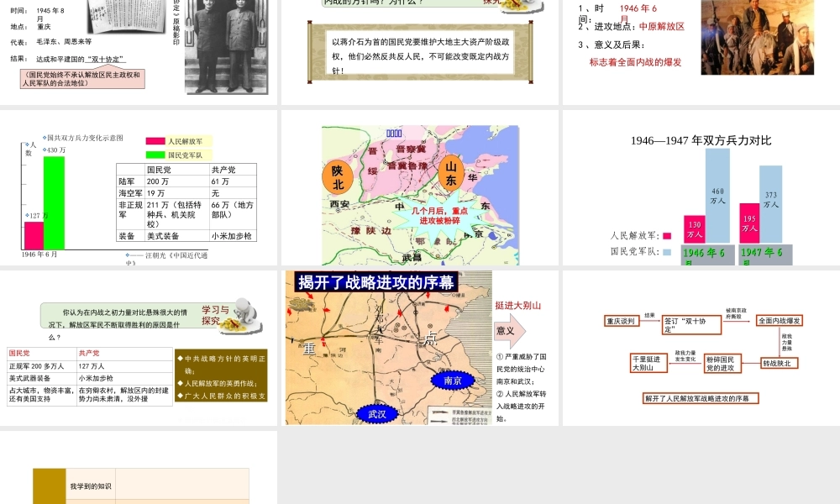Screen dimensions: 840x504
Task: Click the pink 意义 arrow shape
Action: [x=510, y=330]
